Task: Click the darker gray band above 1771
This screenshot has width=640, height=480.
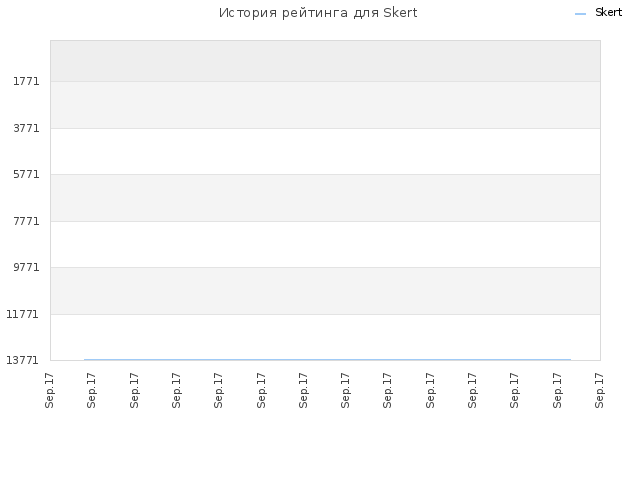Action: 325,61
